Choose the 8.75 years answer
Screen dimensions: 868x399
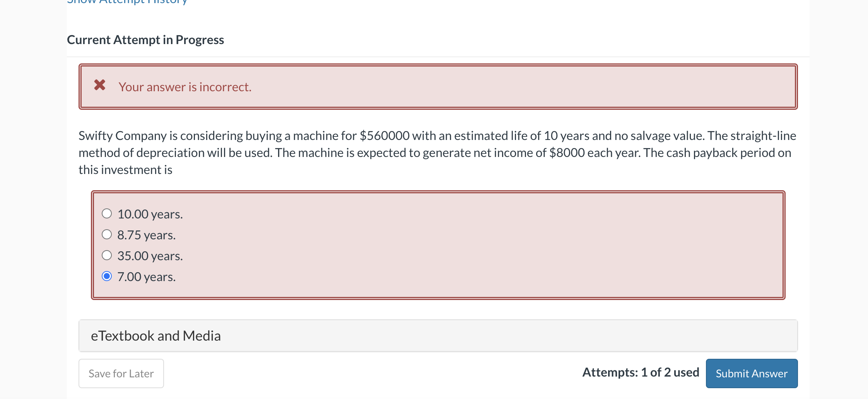[x=107, y=234]
